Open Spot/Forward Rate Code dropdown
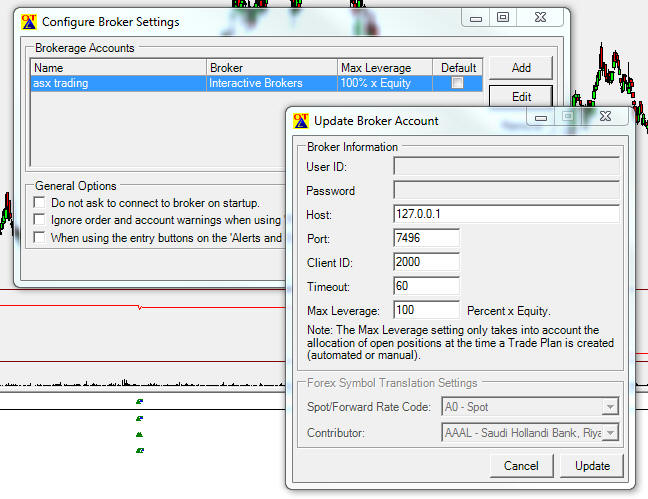648x499 pixels. tap(610, 407)
